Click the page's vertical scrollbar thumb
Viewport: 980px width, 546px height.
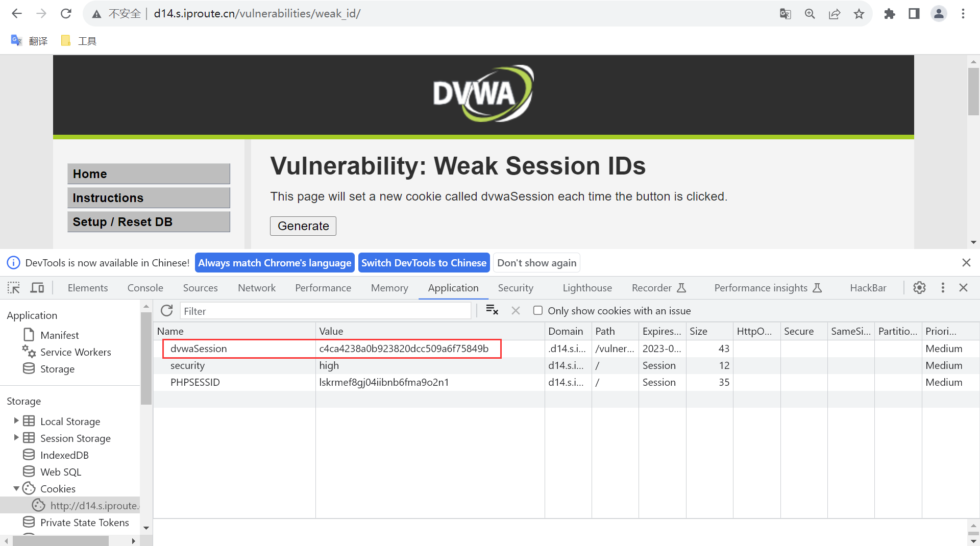973,92
